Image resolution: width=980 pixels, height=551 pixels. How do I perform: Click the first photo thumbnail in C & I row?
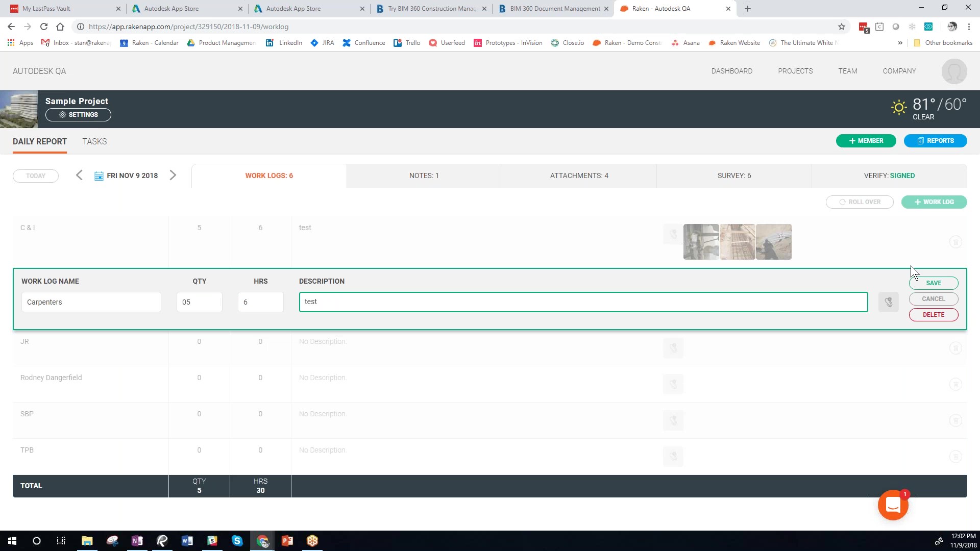click(701, 242)
